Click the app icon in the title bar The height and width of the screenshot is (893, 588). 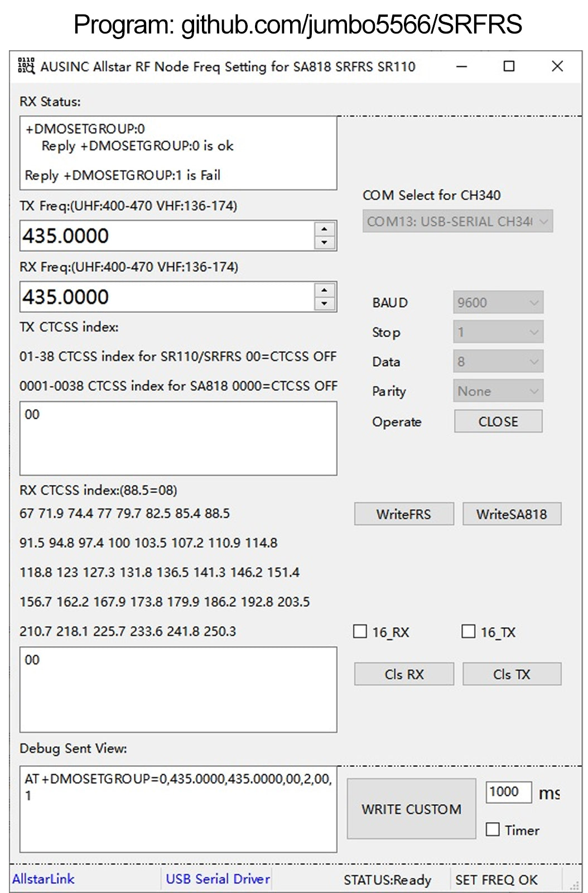26,66
